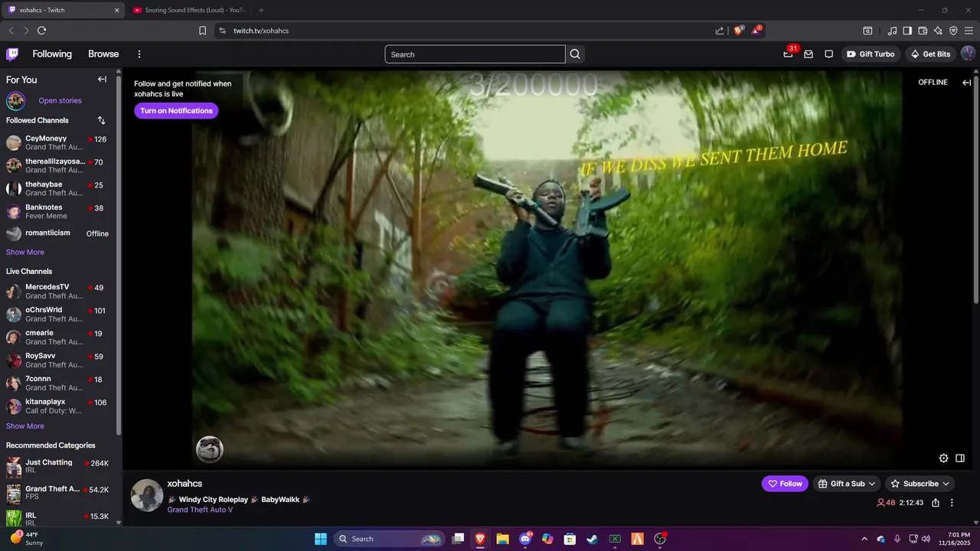Go to the Browse page

coord(103,54)
